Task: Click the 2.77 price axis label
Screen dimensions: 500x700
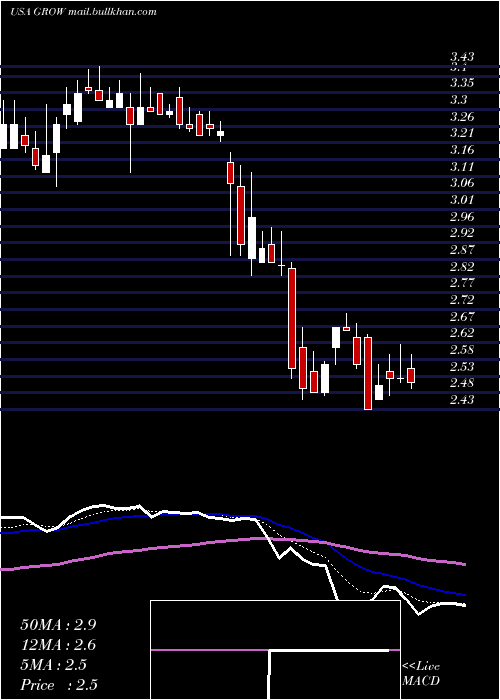Action: click(462, 283)
